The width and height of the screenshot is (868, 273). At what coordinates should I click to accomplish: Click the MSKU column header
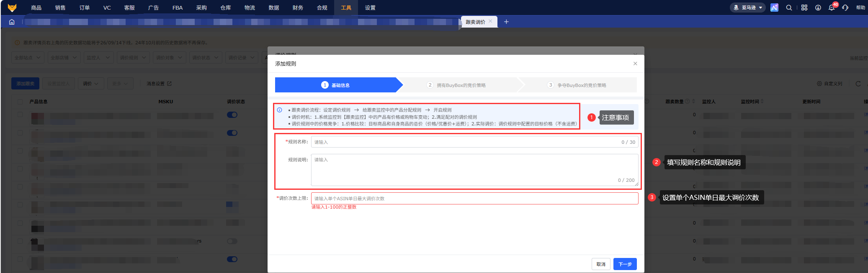[x=166, y=102]
